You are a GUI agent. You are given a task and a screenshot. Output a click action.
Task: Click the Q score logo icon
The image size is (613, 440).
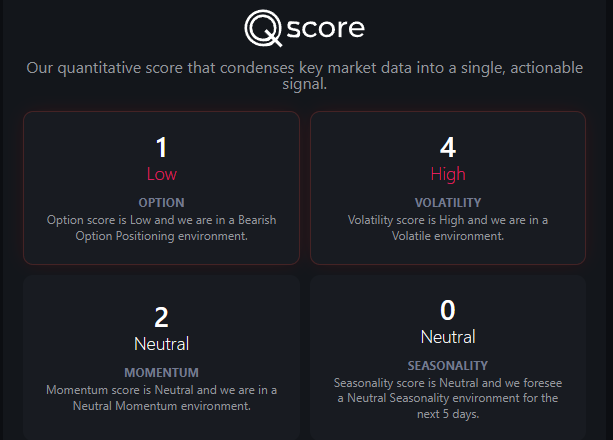point(265,28)
